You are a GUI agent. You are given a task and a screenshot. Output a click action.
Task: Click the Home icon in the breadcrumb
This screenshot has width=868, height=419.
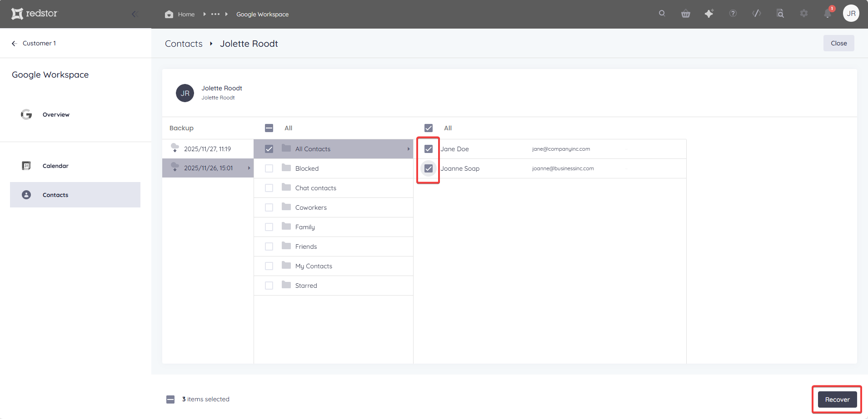pos(169,14)
